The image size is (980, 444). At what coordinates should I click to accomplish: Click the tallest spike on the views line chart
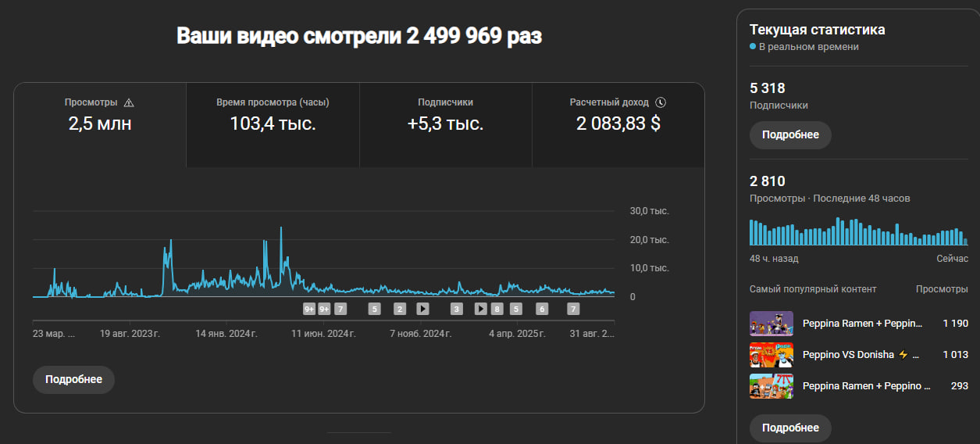pyautogui.click(x=281, y=229)
